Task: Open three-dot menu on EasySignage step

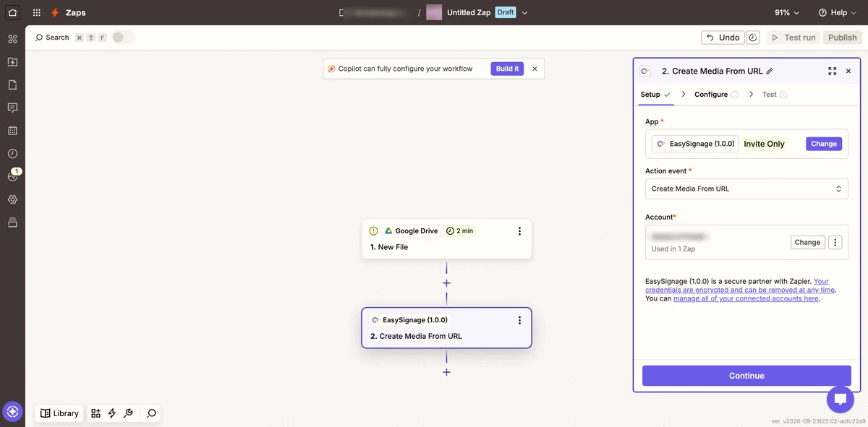Action: (519, 320)
